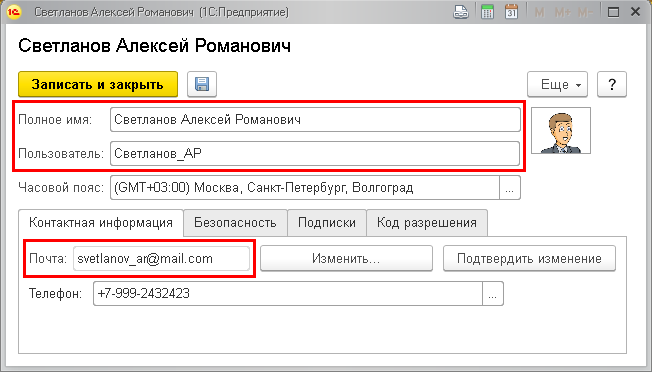Switch to Подписки tab

tap(327, 223)
